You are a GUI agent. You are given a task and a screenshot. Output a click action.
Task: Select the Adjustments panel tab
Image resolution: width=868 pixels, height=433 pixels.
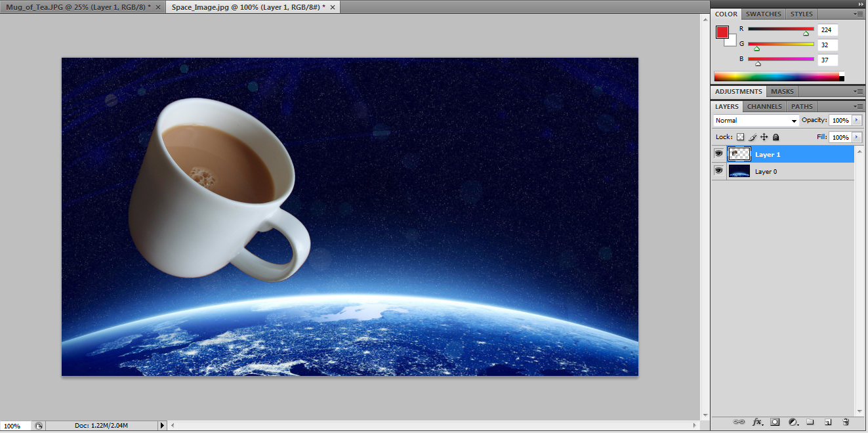[x=739, y=91]
